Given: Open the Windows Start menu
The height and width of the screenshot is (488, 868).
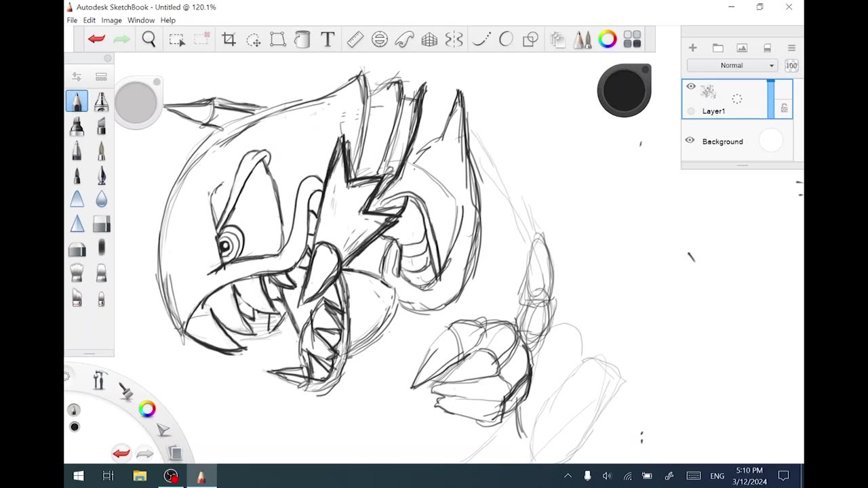Looking at the screenshot, I should [x=79, y=476].
